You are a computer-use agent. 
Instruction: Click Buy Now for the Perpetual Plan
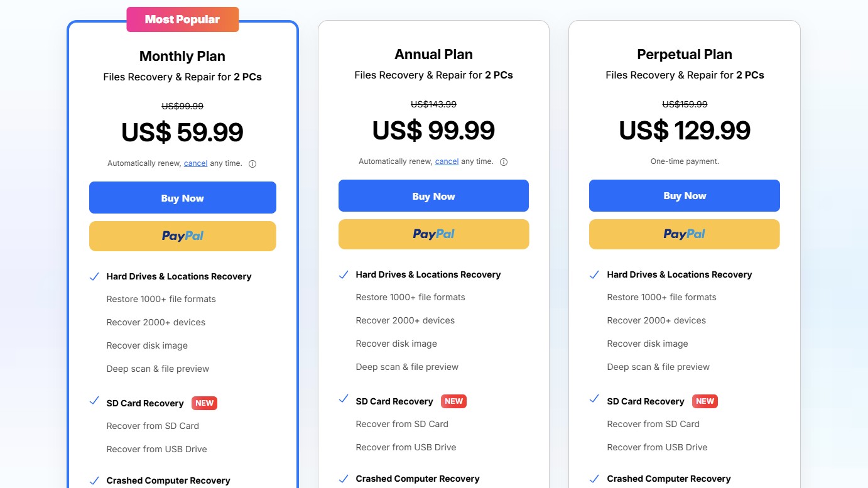pyautogui.click(x=684, y=195)
